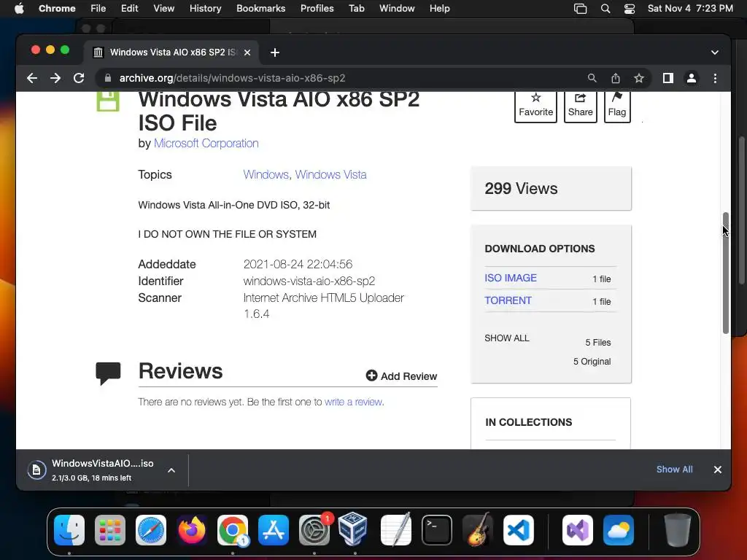Open Control Center in menu bar
Screen dimensions: 747x560
[x=630, y=9]
